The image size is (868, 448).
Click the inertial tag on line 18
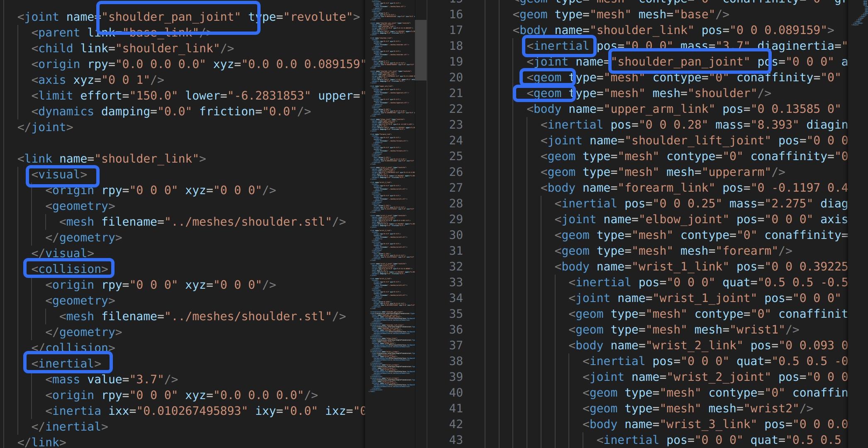[x=558, y=46]
